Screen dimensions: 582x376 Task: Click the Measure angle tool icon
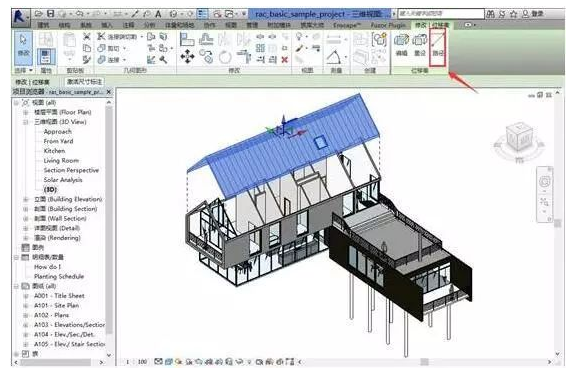pos(334,57)
